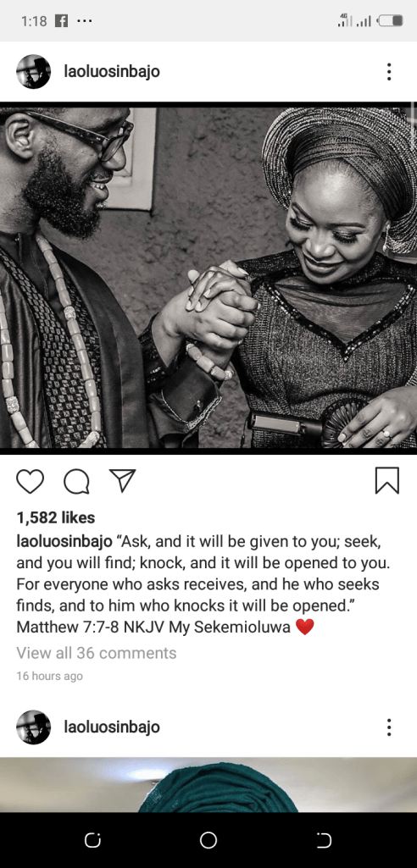Open the black-and-white couple photo

(208, 279)
